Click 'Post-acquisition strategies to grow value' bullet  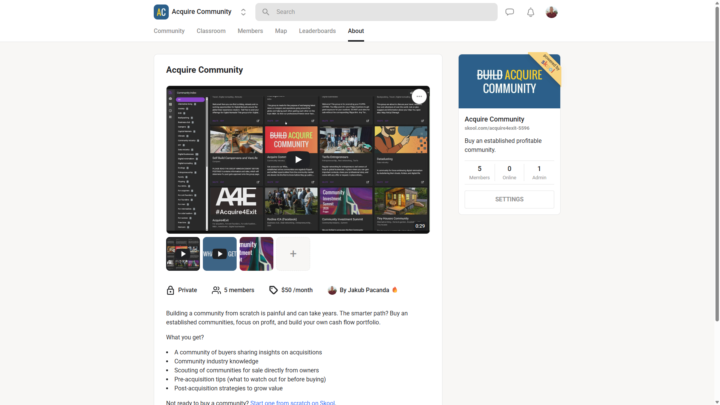228,388
